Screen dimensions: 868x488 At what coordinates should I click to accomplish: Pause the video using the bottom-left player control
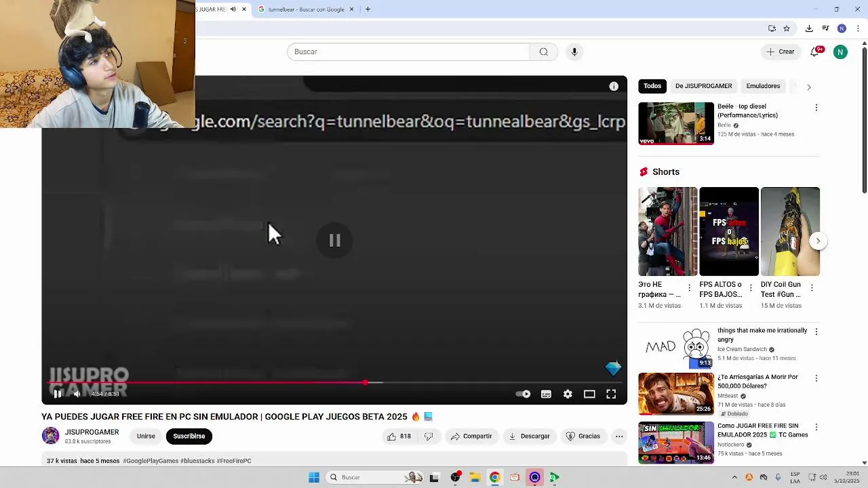57,394
